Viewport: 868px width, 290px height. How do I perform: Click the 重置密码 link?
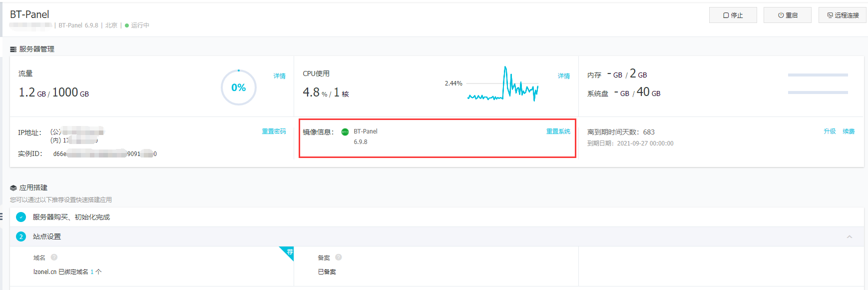(274, 131)
